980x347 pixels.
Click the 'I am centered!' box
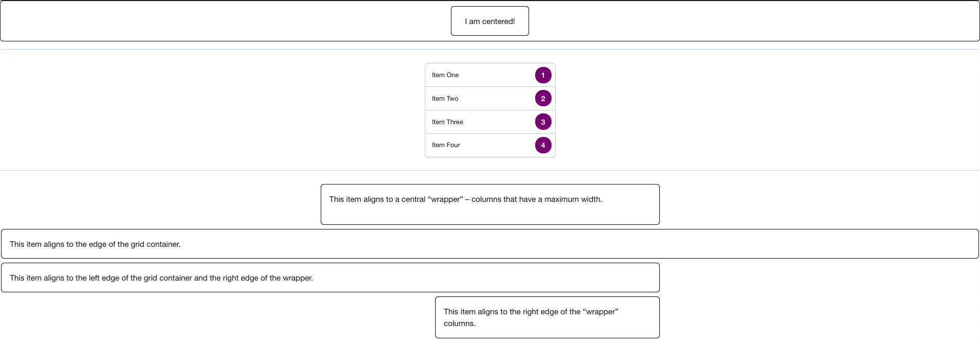(x=490, y=21)
